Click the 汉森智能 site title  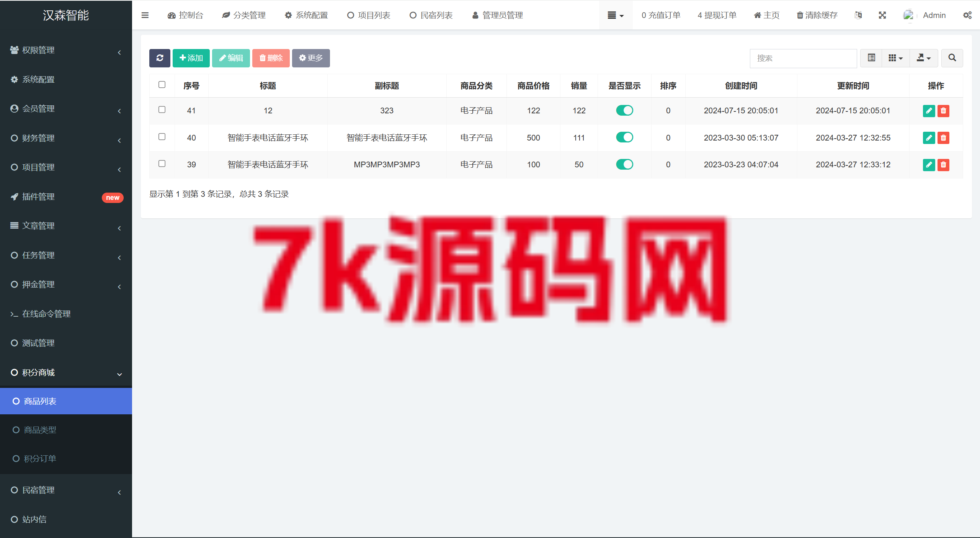pos(66,15)
